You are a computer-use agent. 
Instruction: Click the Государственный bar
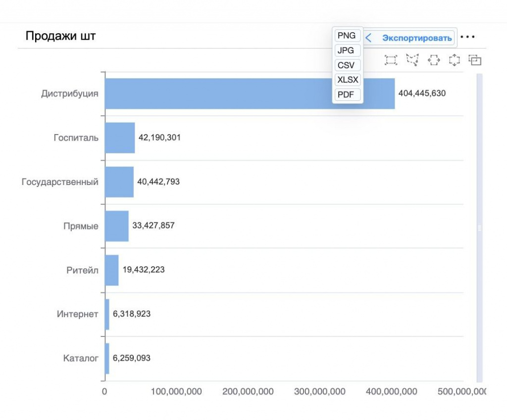119,182
